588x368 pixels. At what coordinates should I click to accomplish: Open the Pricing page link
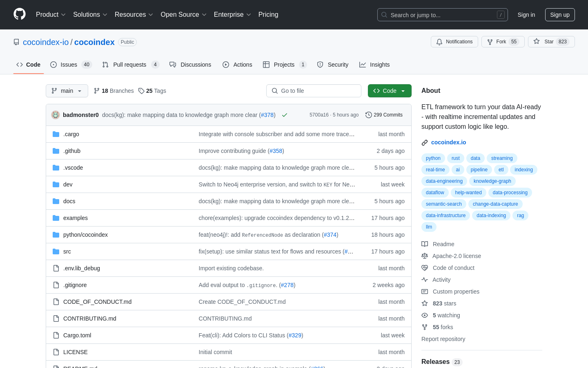pyautogui.click(x=268, y=15)
